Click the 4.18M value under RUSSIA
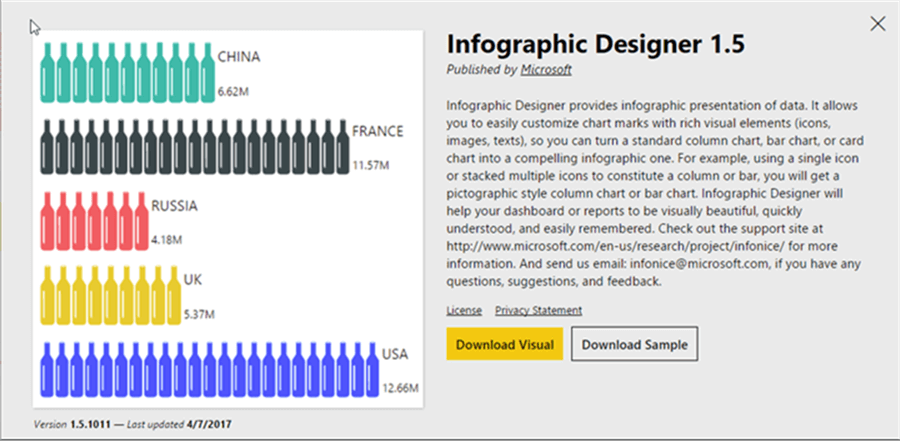The image size is (900, 441). click(x=166, y=240)
